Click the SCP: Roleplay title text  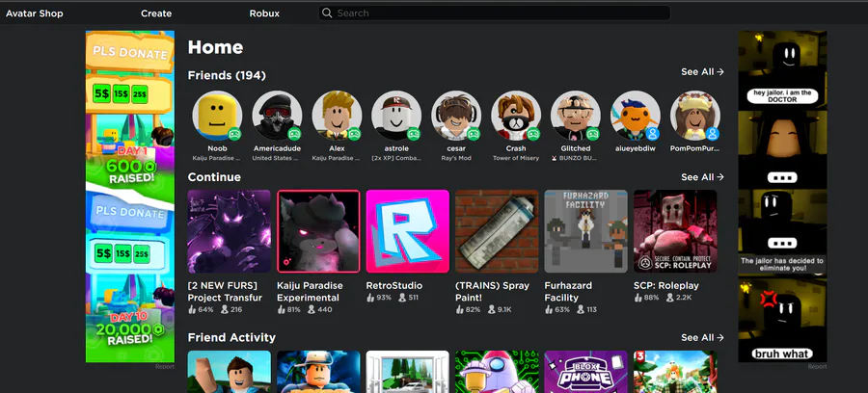pos(665,286)
